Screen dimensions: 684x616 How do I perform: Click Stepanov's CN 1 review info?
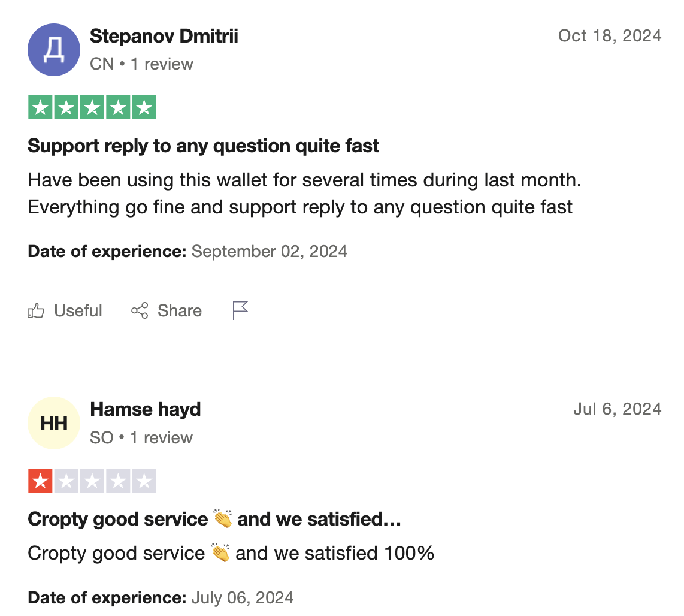[x=141, y=64]
